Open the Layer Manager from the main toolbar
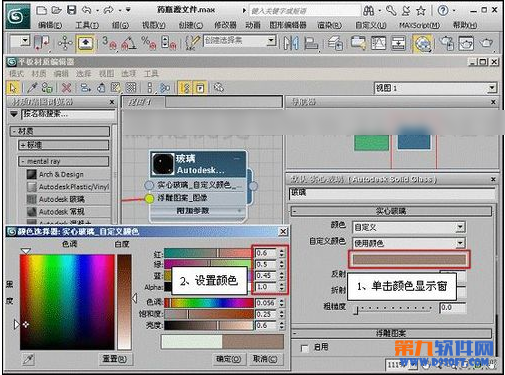Viewport: 505px width, 375px height. coord(335,43)
